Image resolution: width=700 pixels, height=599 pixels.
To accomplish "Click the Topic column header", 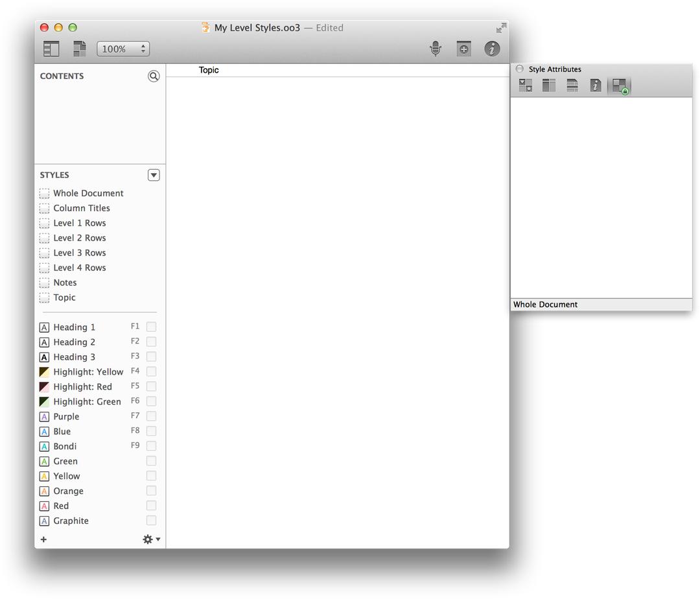I will pyautogui.click(x=209, y=70).
